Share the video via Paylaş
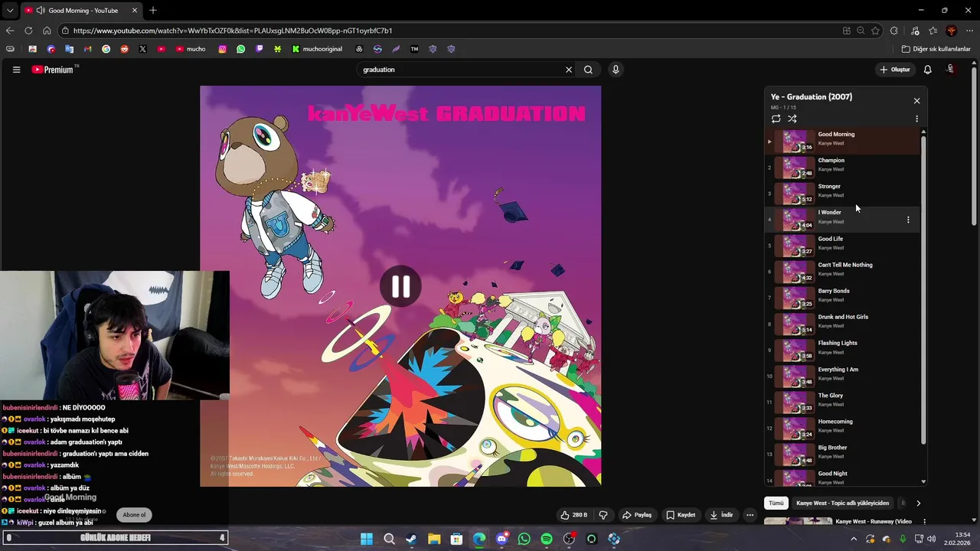Screen dimensions: 980x551 [637, 515]
